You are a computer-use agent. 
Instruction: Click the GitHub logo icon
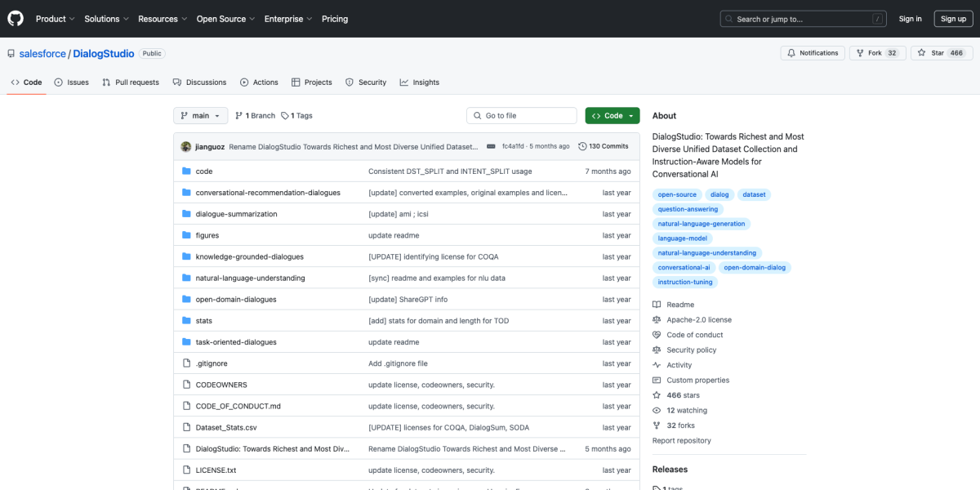click(x=16, y=19)
